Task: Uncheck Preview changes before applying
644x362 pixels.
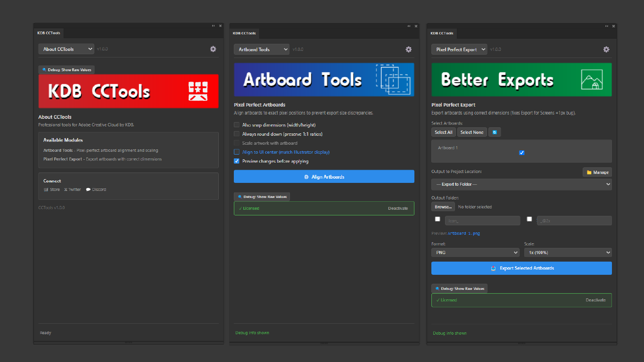Action: 237,161
